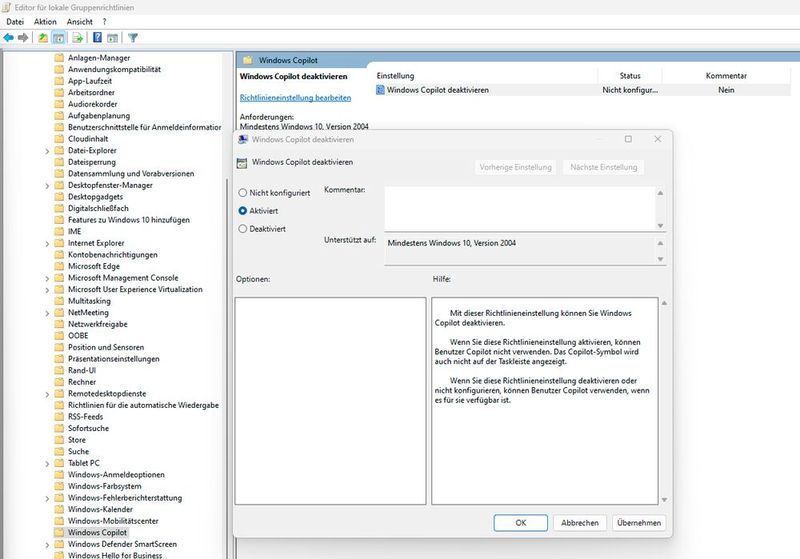Open the Datei menu

click(x=15, y=21)
